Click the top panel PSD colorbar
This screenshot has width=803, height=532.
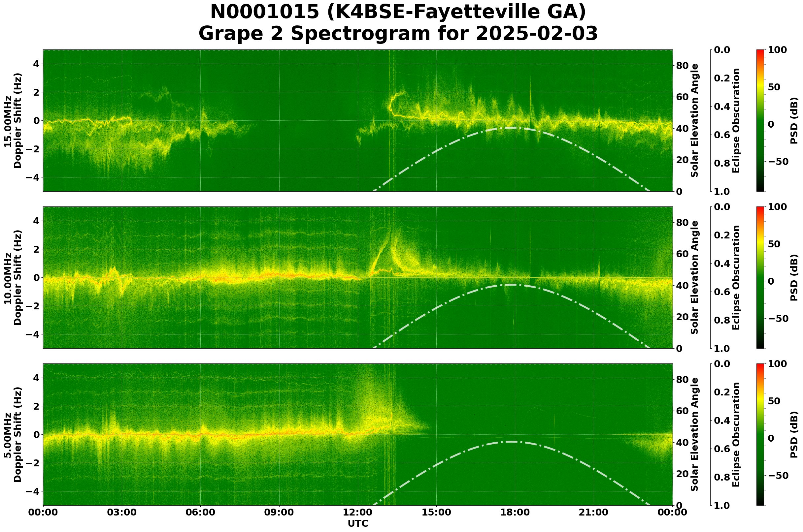pos(760,121)
